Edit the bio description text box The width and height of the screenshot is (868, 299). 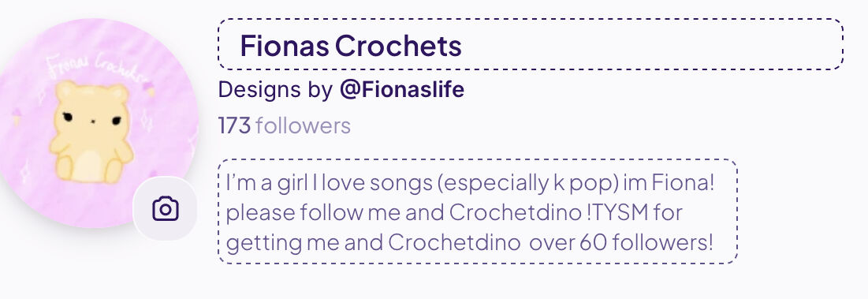[478, 211]
